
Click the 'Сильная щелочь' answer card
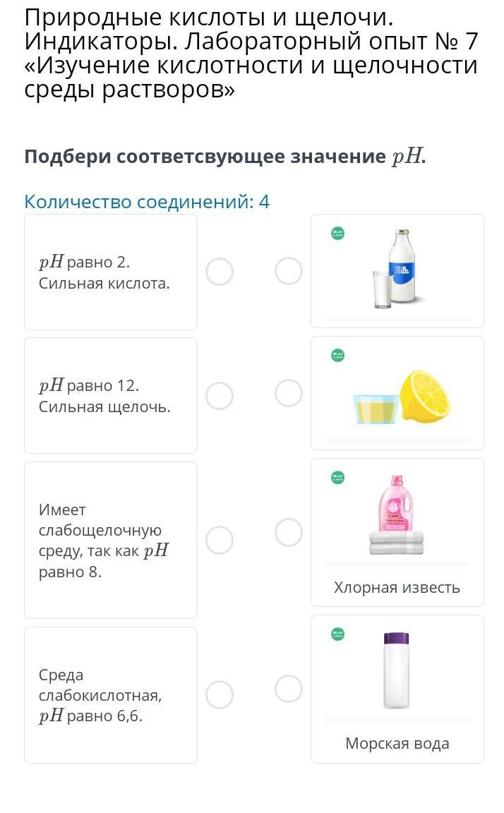click(x=111, y=396)
